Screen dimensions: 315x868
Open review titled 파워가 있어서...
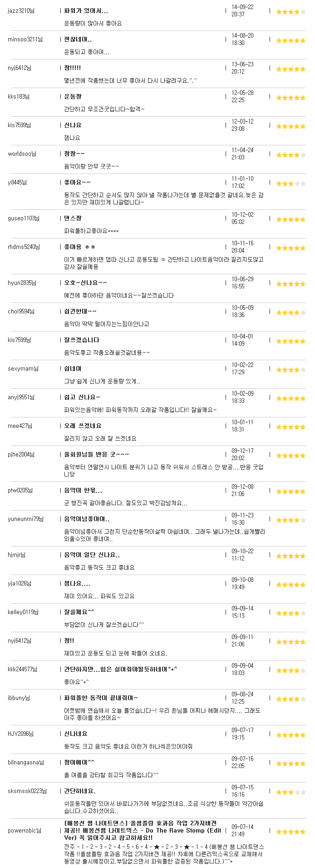click(86, 10)
